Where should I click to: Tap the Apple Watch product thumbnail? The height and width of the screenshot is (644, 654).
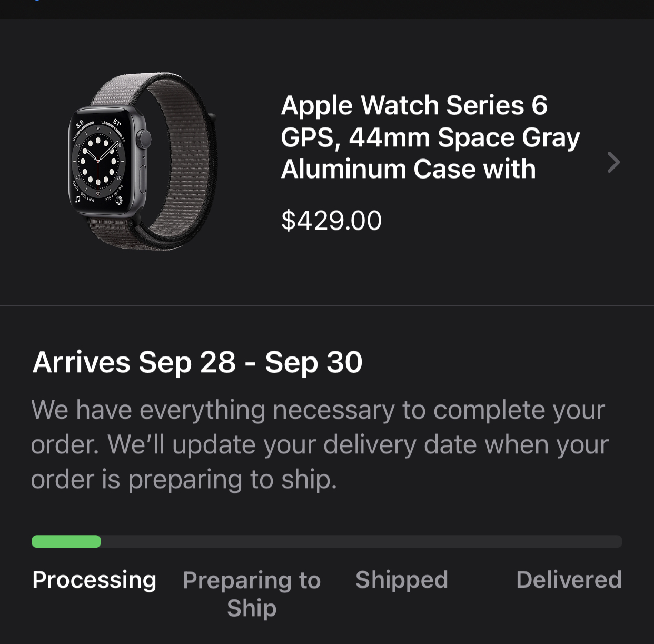click(142, 162)
